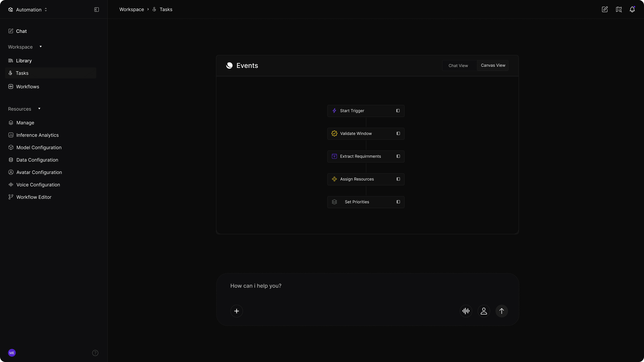Click the help question mark icon

pyautogui.click(x=95, y=353)
